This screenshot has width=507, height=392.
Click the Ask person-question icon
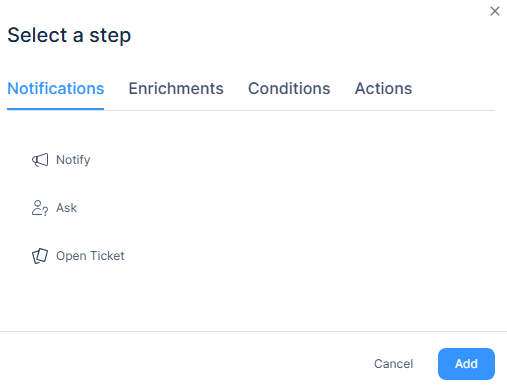(40, 208)
